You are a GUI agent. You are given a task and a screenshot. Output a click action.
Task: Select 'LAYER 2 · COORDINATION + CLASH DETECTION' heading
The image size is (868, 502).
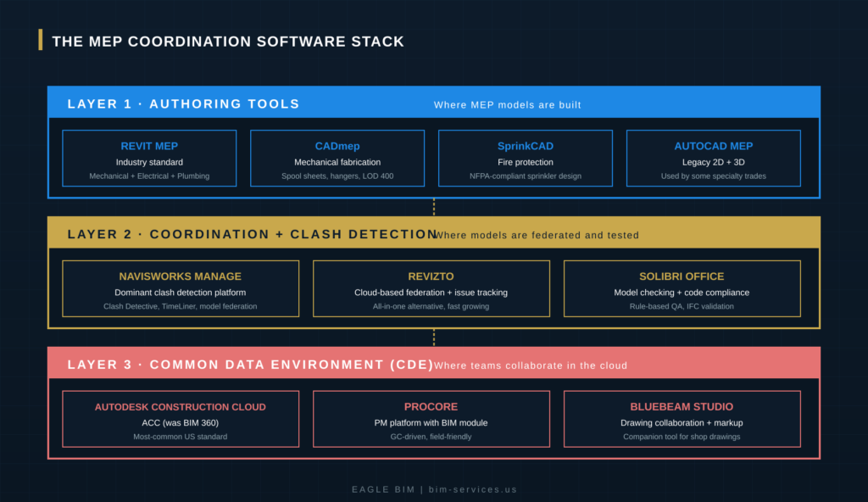point(252,234)
